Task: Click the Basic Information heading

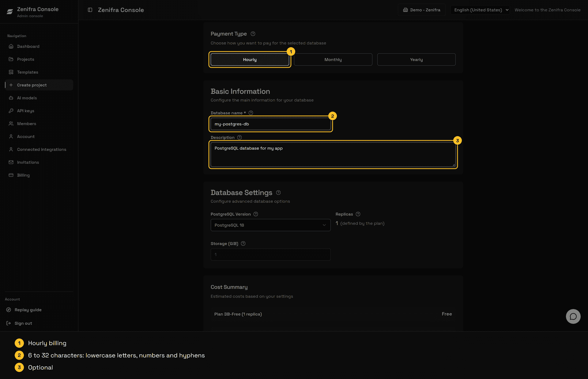Action: (x=240, y=91)
